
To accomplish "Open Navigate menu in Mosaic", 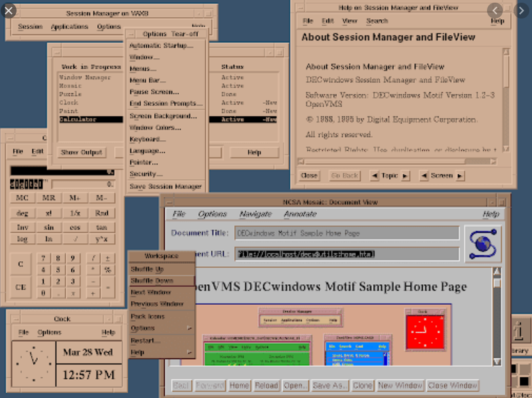I will [255, 214].
